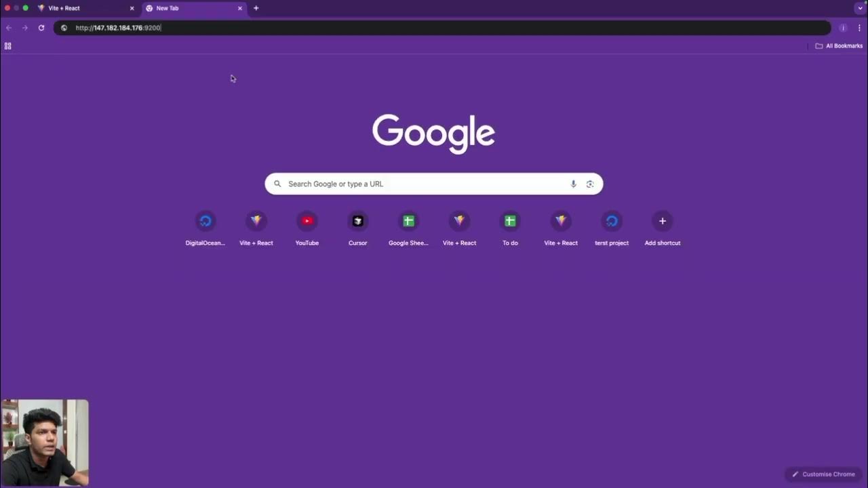This screenshot has height=488, width=868.
Task: Click the Google logo
Action: 433,134
